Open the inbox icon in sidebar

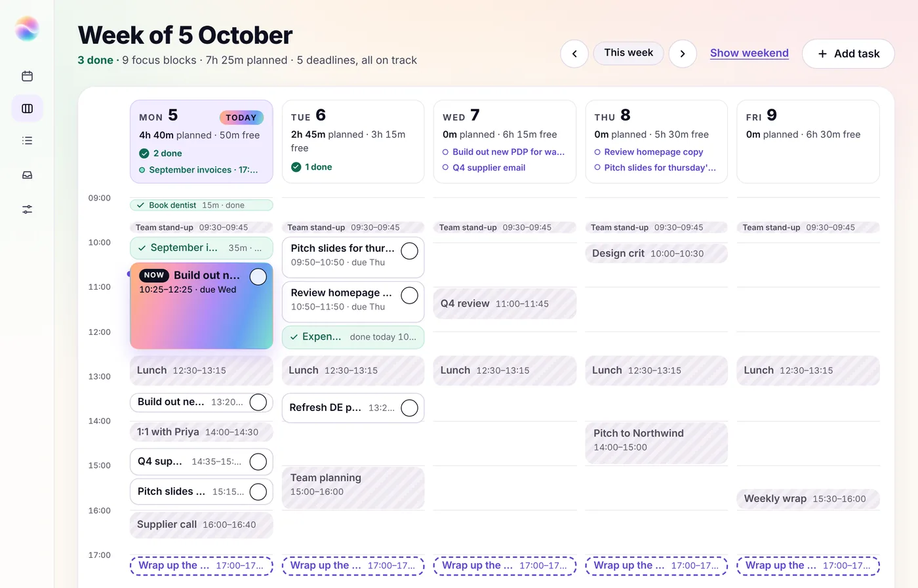coord(27,175)
